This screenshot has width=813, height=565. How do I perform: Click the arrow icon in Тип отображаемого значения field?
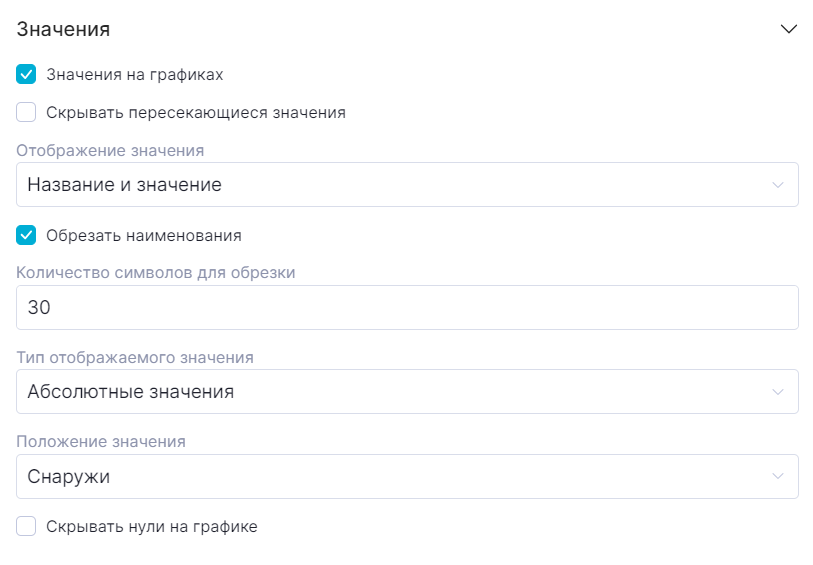coord(778,392)
